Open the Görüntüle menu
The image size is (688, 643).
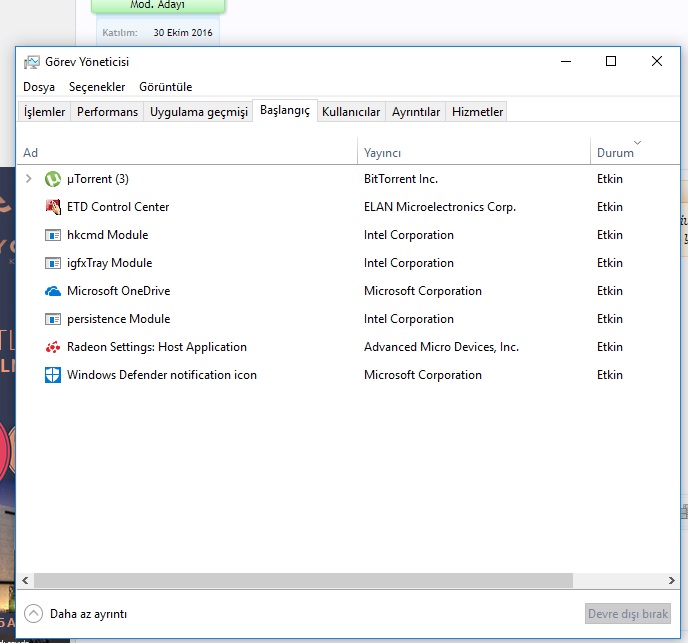[x=165, y=87]
